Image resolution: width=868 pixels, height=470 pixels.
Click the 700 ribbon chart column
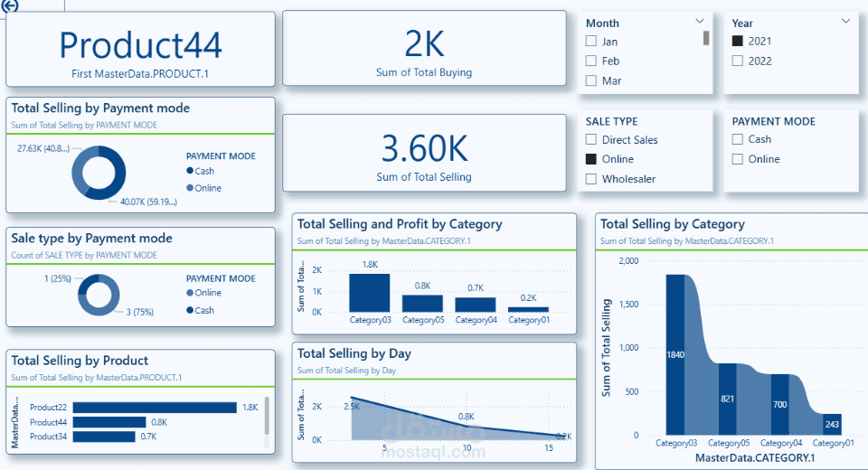780,404
